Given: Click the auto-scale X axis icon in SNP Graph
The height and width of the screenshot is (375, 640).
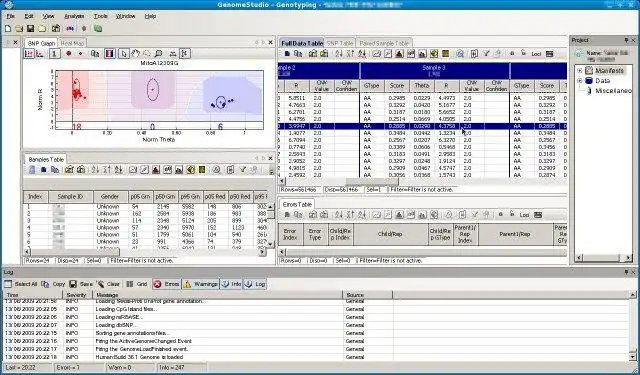Looking at the screenshot, I should (173, 53).
